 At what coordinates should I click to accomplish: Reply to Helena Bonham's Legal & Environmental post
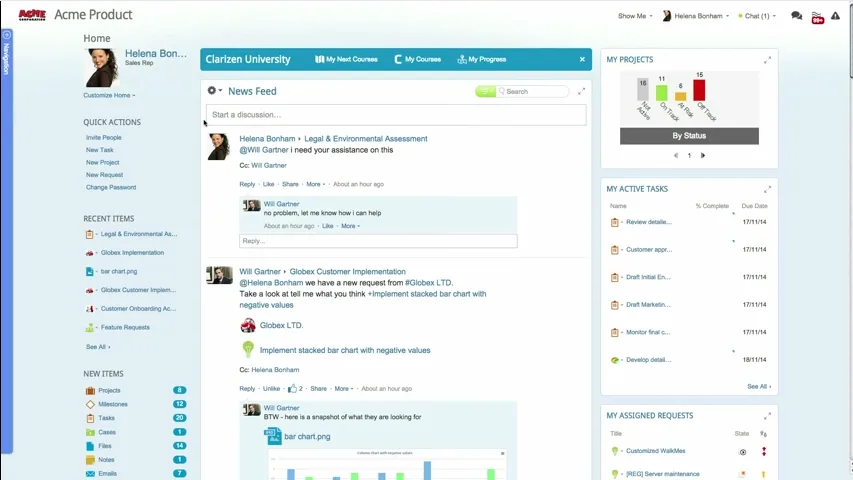[247, 184]
